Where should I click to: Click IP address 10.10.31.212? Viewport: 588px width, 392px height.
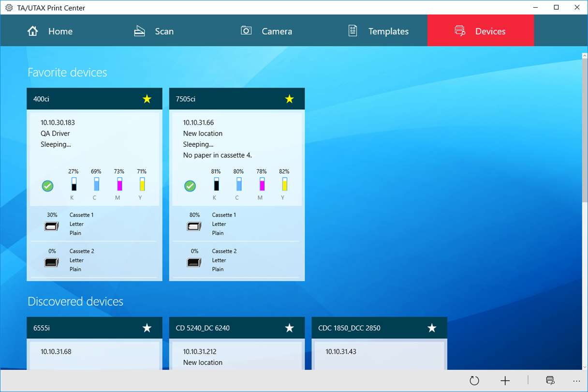click(200, 352)
